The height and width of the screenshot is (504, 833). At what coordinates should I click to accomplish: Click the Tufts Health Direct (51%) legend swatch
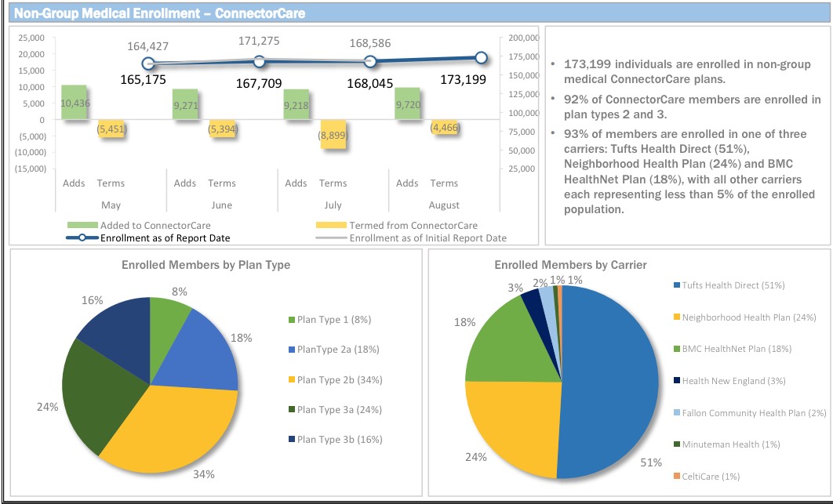tap(675, 285)
